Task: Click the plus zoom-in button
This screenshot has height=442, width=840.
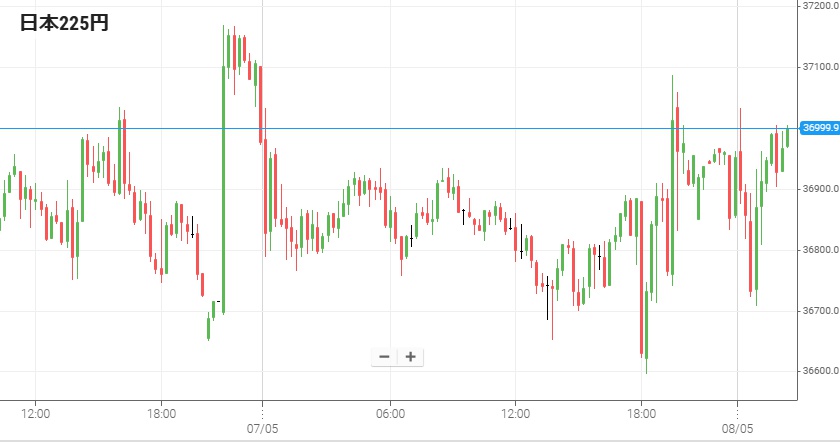Action: pos(410,357)
